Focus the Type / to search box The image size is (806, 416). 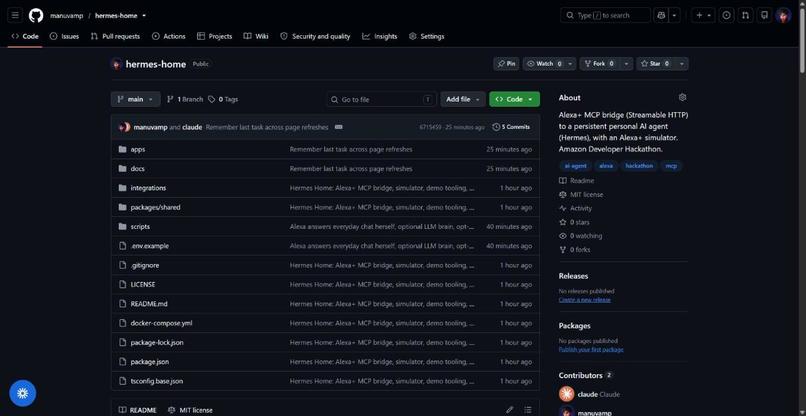(606, 15)
